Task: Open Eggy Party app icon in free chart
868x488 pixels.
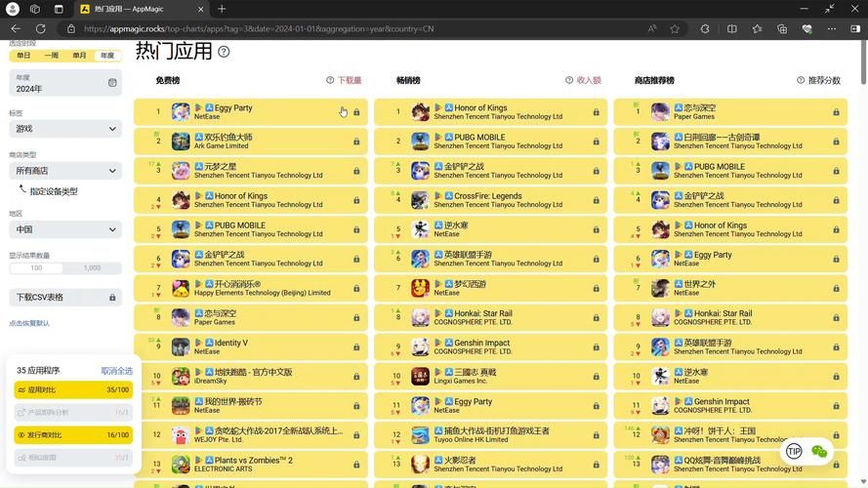Action: coord(181,112)
